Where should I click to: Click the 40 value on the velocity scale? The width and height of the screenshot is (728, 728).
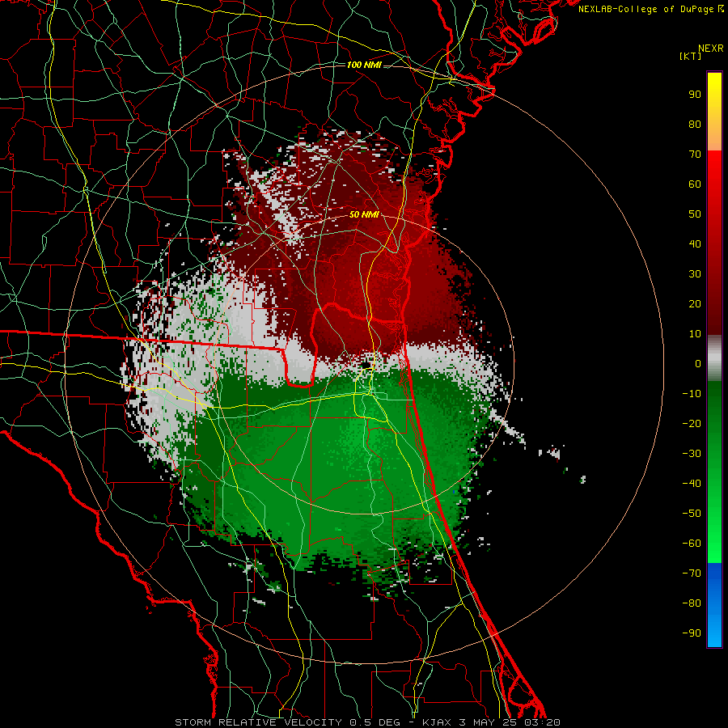coord(695,244)
